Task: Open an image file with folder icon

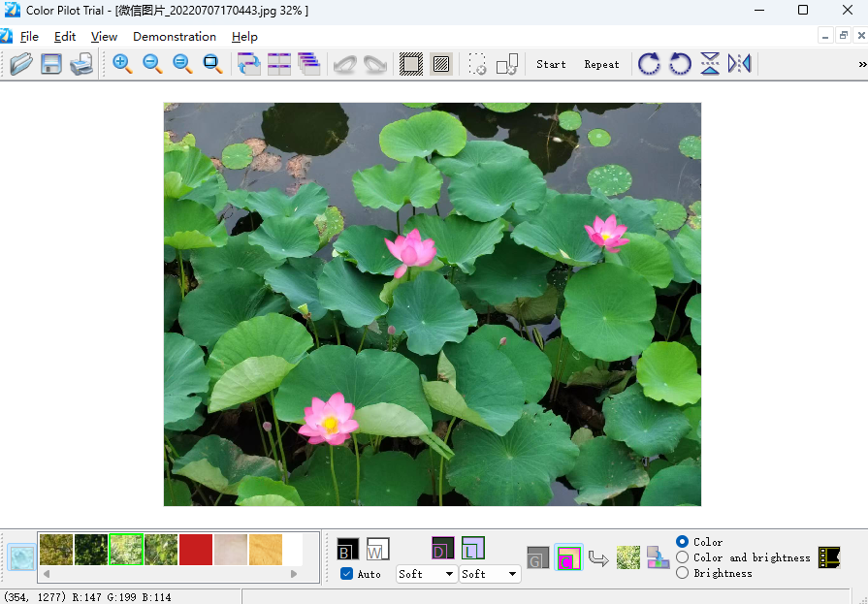Action: coord(21,64)
